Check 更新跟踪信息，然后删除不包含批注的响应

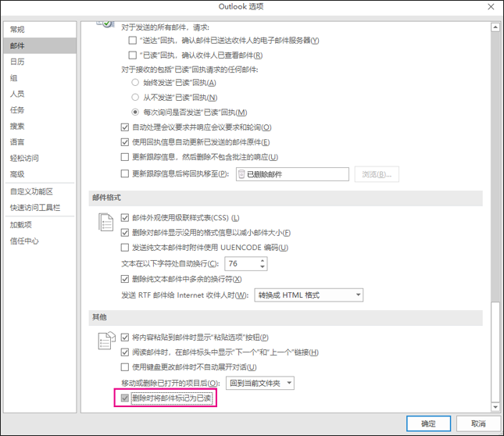tap(125, 157)
